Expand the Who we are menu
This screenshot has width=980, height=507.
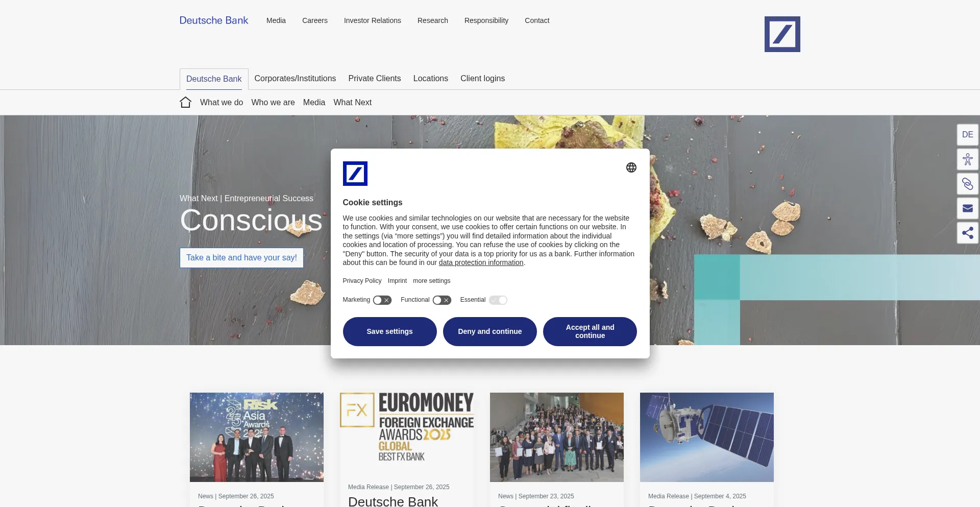pos(273,103)
